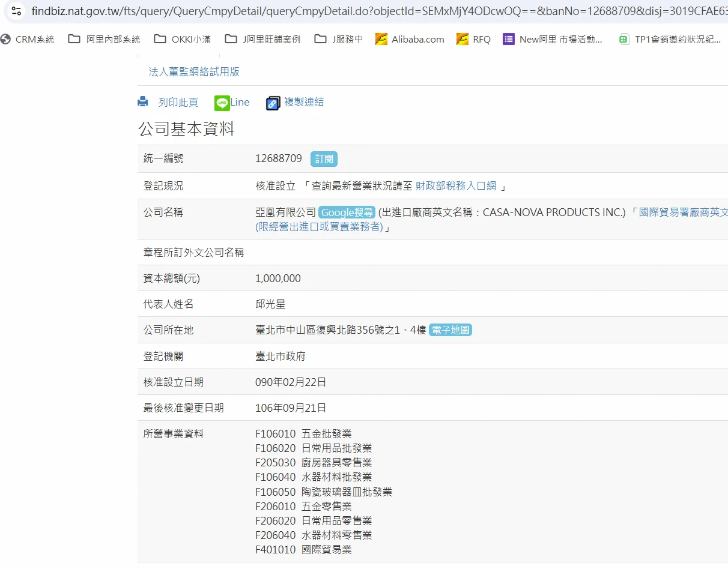Open the CRM系統 bookmark
The height and width of the screenshot is (569, 728).
28,39
